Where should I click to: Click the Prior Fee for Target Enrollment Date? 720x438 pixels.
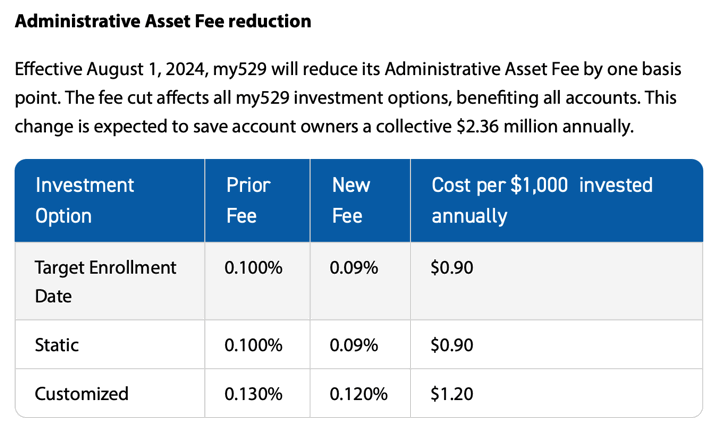tap(254, 268)
